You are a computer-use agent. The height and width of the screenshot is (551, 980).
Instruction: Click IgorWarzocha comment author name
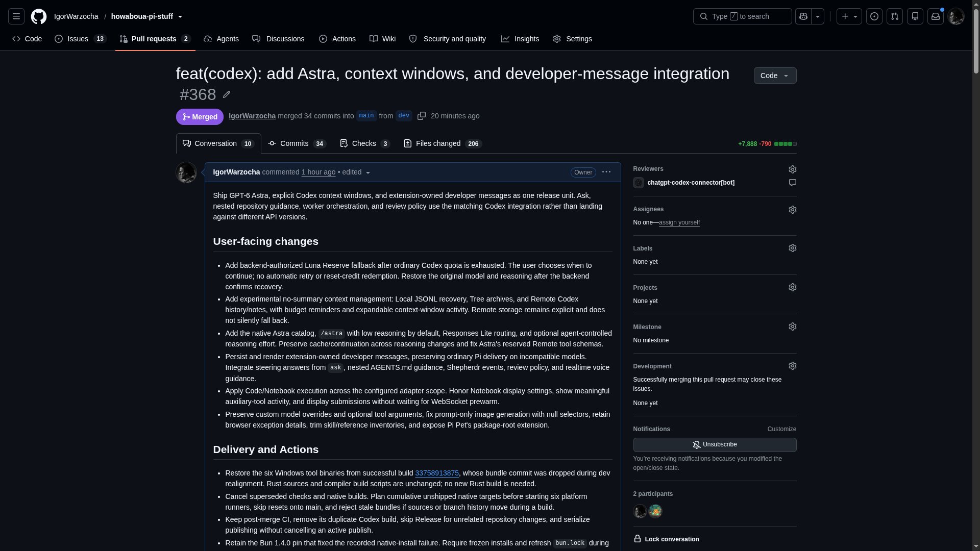pos(236,172)
